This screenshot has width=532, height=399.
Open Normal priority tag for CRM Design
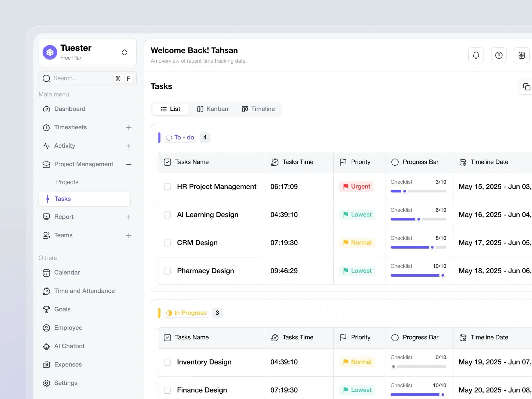click(357, 243)
